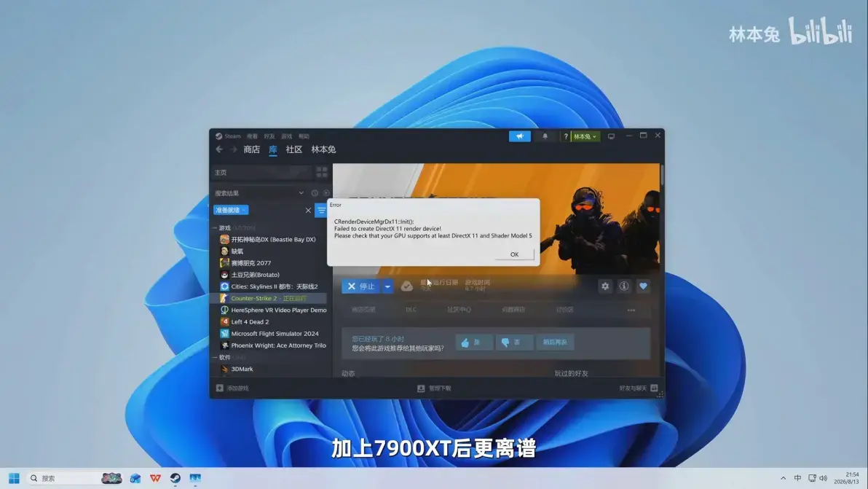Click the 主页 library home button

click(x=261, y=172)
